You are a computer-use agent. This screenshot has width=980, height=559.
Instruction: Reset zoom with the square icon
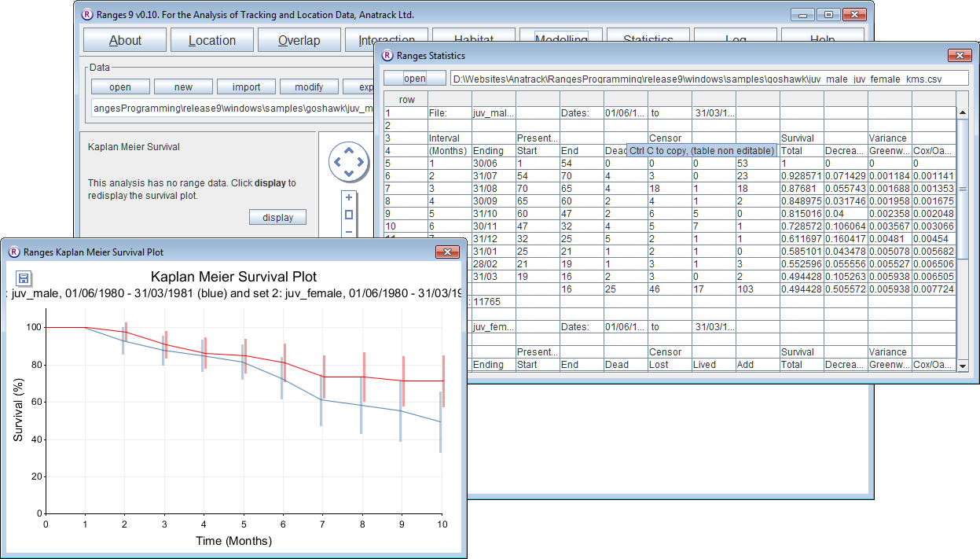[349, 215]
